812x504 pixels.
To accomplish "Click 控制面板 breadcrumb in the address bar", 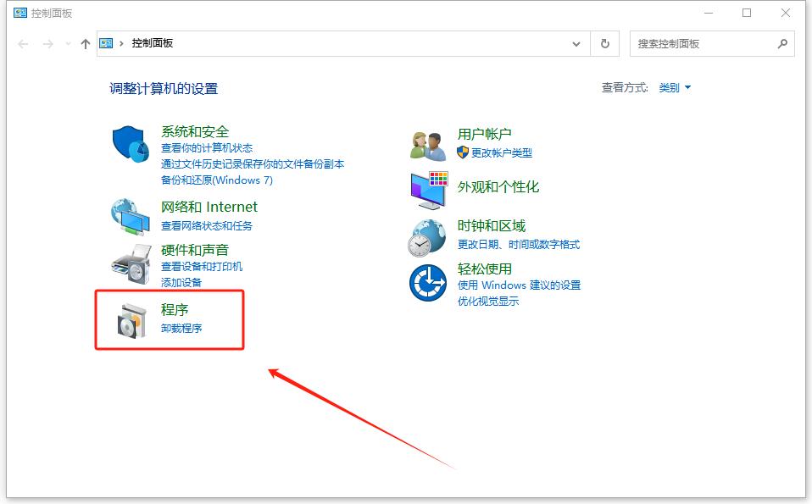I will pyautogui.click(x=153, y=43).
